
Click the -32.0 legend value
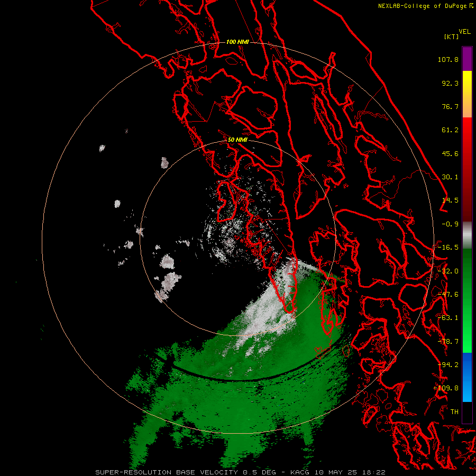[x=448, y=271]
